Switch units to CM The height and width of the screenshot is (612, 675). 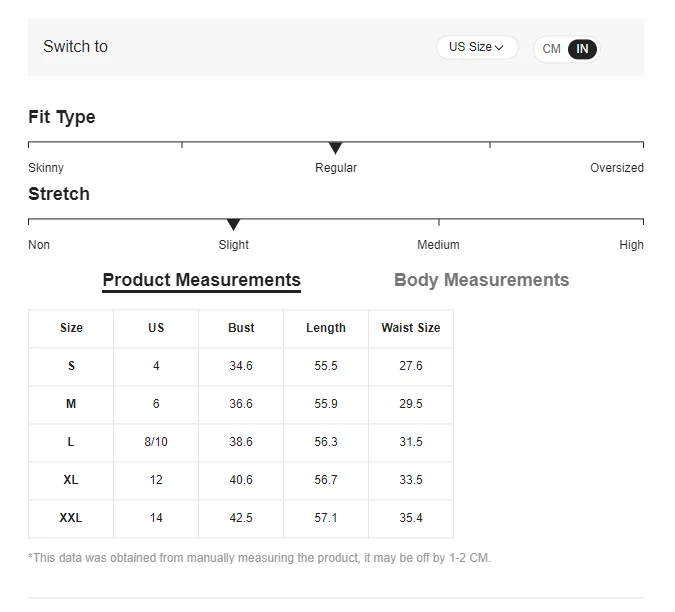(x=551, y=49)
